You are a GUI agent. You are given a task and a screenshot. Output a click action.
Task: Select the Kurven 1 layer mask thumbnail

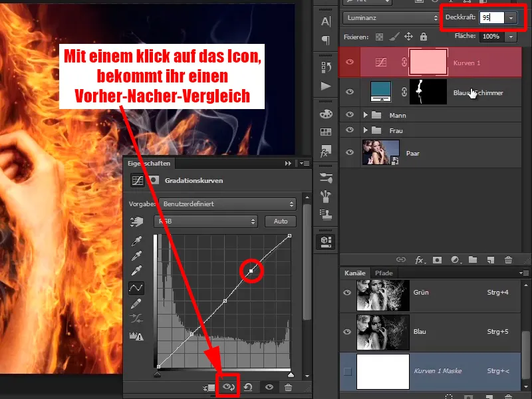(428, 62)
